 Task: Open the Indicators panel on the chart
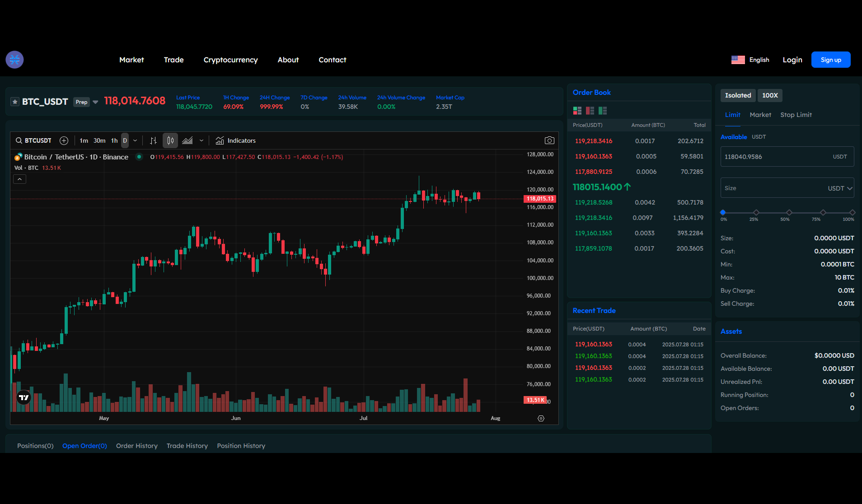[x=235, y=140]
